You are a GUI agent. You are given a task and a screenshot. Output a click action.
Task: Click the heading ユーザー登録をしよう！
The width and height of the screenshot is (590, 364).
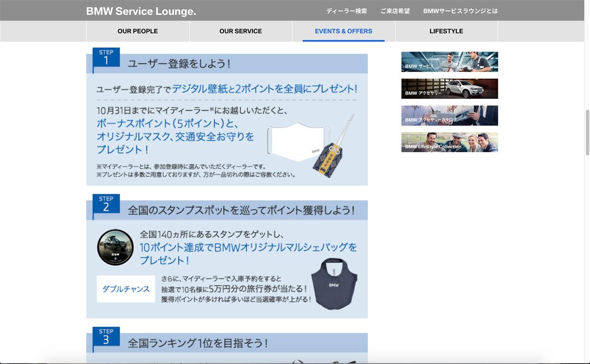(179, 64)
